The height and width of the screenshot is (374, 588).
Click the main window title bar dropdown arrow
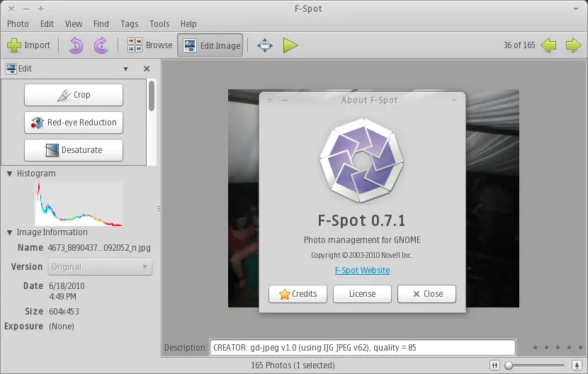point(576,9)
